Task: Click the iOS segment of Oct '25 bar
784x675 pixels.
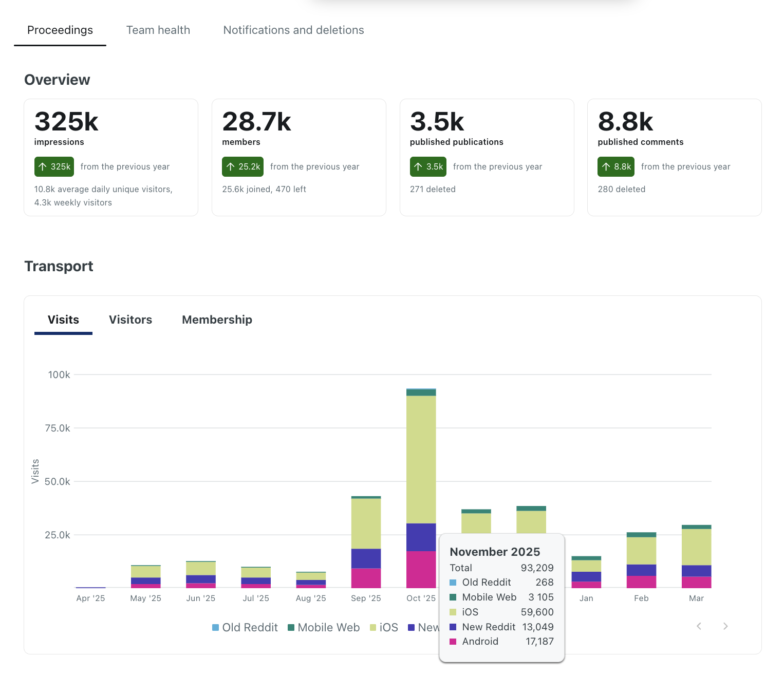Action: tap(421, 459)
